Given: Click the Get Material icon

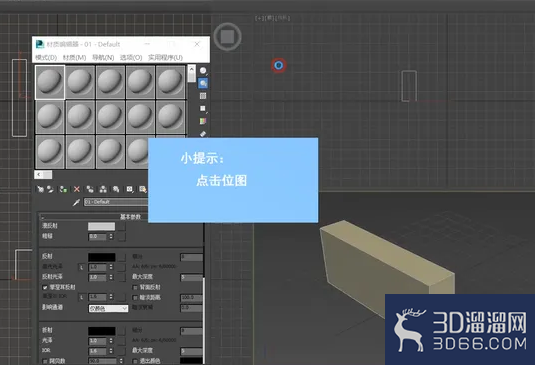Looking at the screenshot, I should pyautogui.click(x=40, y=189).
